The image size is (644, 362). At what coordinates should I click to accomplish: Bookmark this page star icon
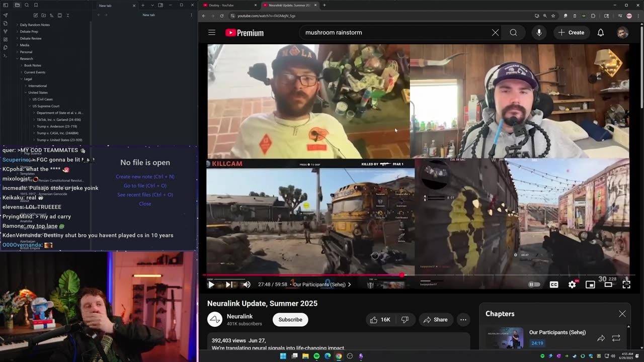(x=553, y=16)
